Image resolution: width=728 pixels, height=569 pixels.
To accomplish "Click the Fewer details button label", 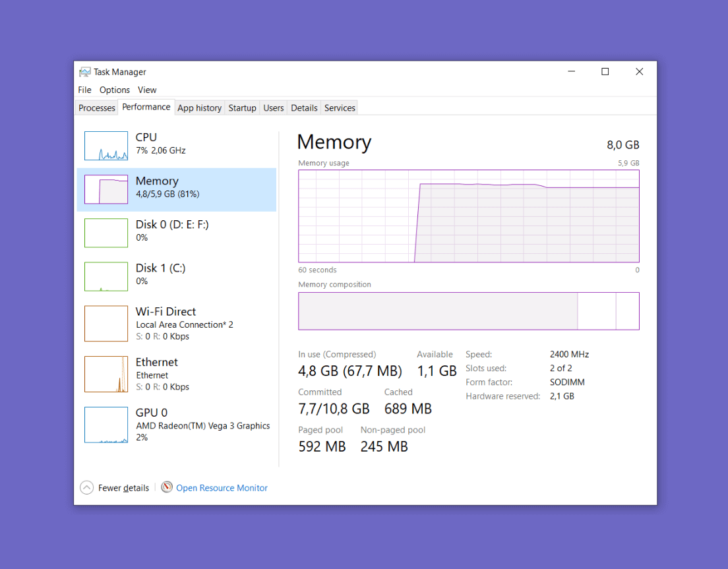I will pyautogui.click(x=123, y=488).
